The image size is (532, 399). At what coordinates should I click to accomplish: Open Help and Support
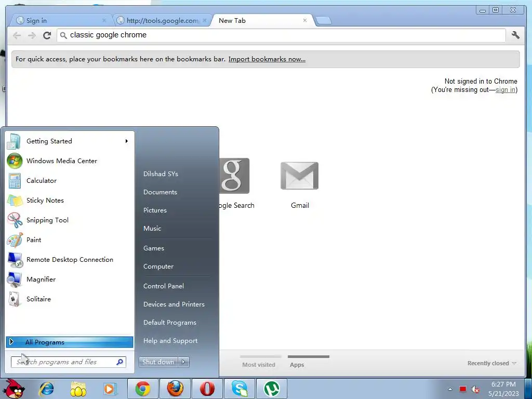tap(170, 341)
